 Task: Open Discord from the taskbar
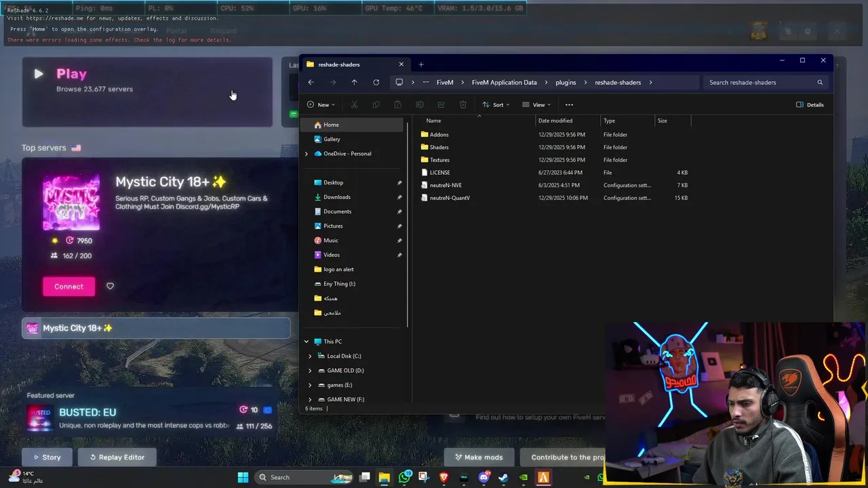coord(484,477)
